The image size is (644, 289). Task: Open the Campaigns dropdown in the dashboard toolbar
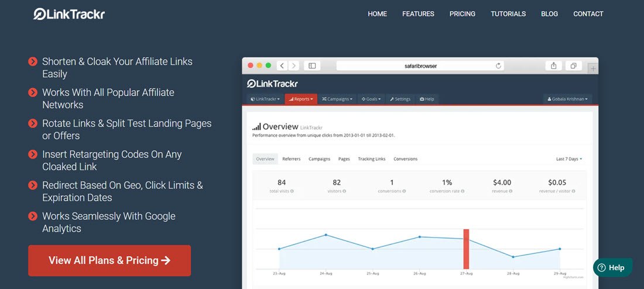click(337, 99)
